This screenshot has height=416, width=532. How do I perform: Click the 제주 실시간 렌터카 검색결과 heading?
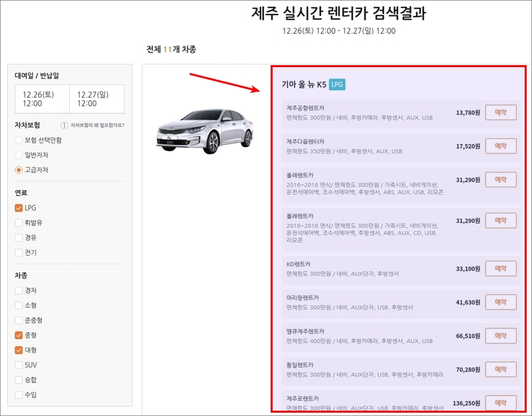tap(338, 13)
